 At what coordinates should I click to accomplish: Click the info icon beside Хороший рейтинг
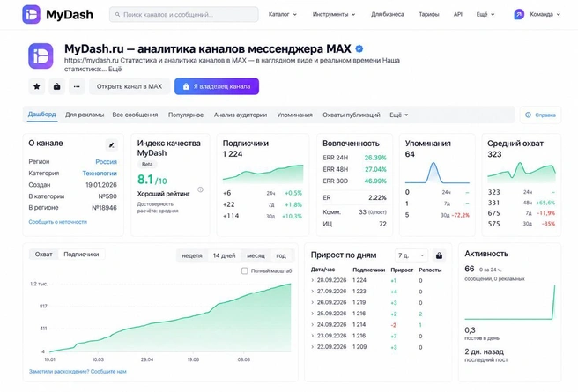[x=200, y=189]
